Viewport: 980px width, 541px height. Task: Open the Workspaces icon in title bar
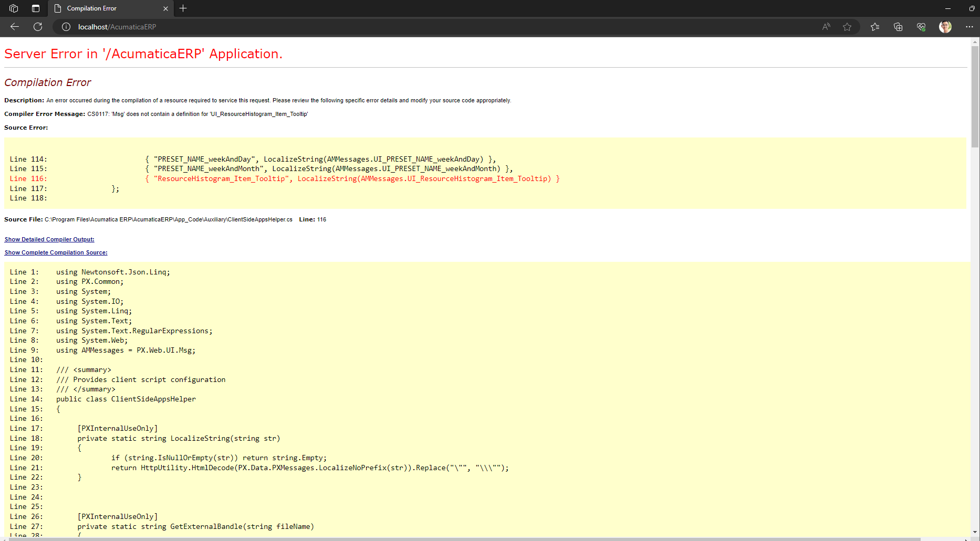coord(14,8)
